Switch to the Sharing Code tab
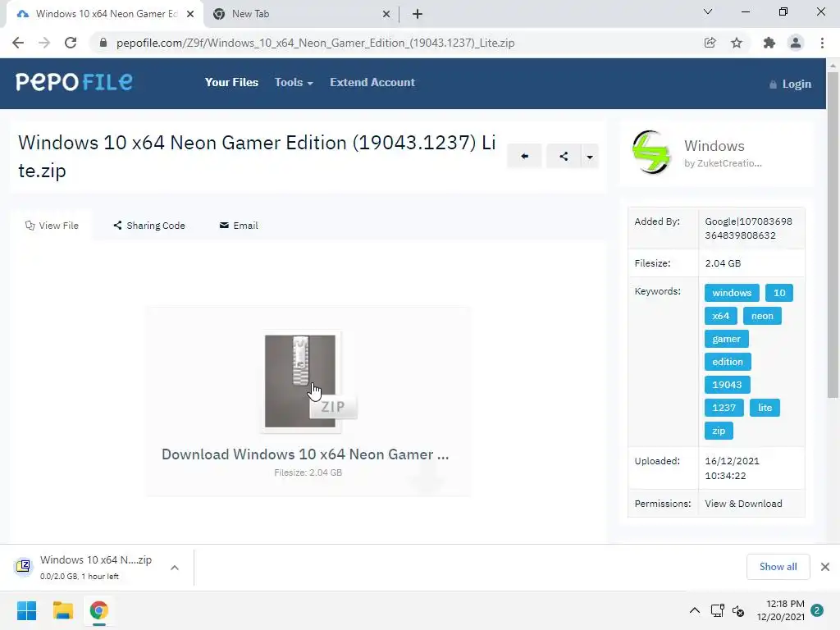The image size is (840, 630). point(149,226)
